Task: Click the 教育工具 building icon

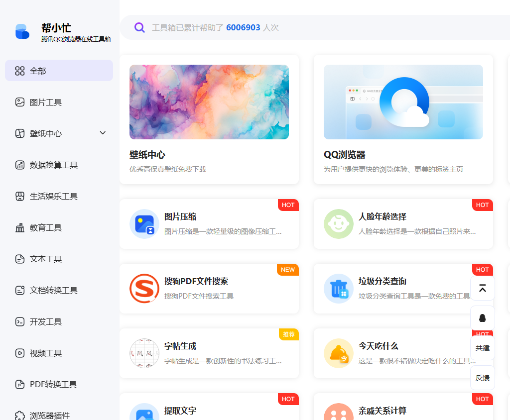Action: tap(20, 227)
